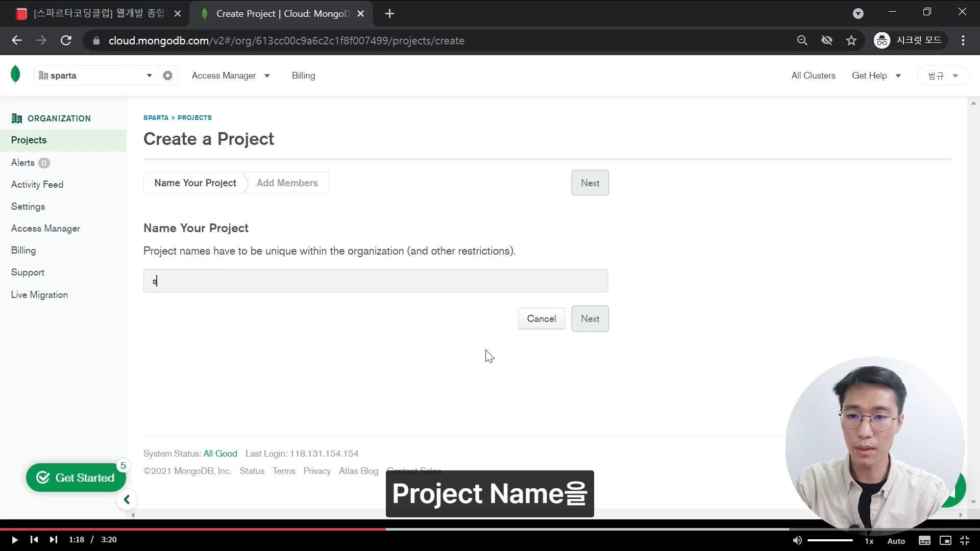Image resolution: width=980 pixels, height=551 pixels.
Task: Select the Name Your Project step tab
Action: pos(195,183)
